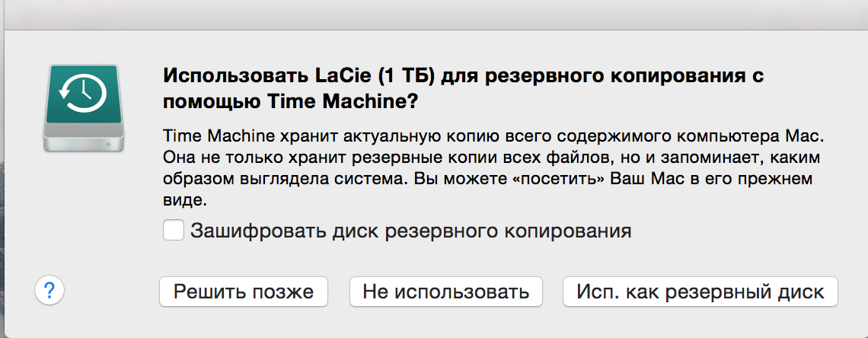Click the clock face on the drive icon
Image resolution: width=868 pixels, height=338 pixels.
[x=85, y=91]
